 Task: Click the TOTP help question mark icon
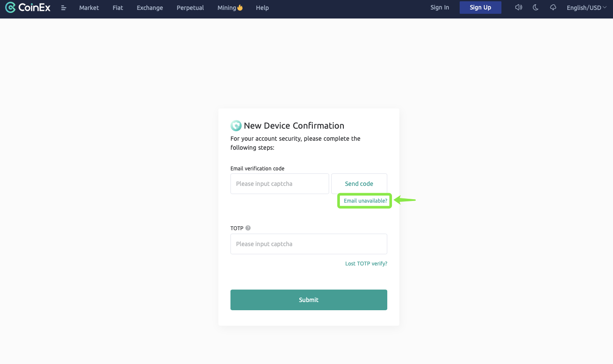tap(248, 228)
